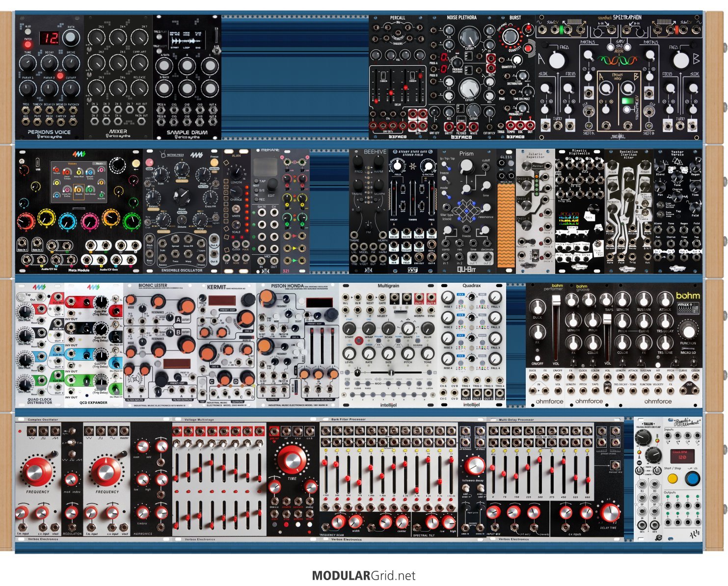Click the 'Quadrax' module title
This screenshot has width=728, height=586.
pyautogui.click(x=472, y=286)
